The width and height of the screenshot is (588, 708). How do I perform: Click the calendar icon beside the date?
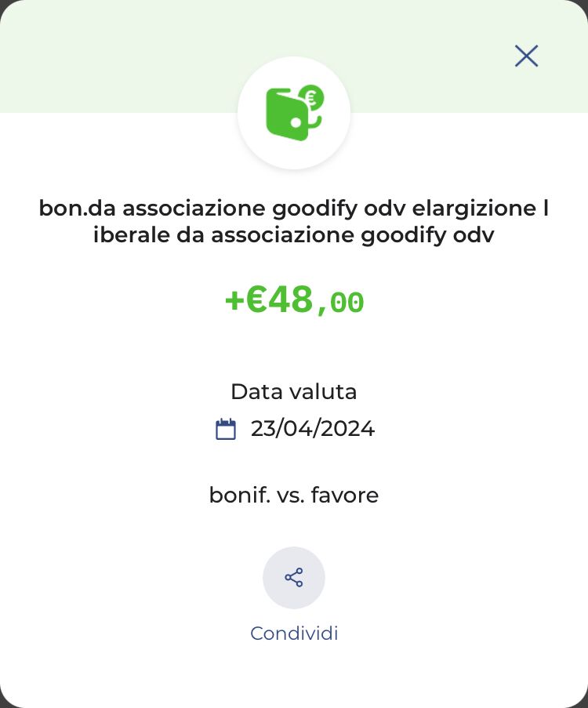tap(226, 430)
